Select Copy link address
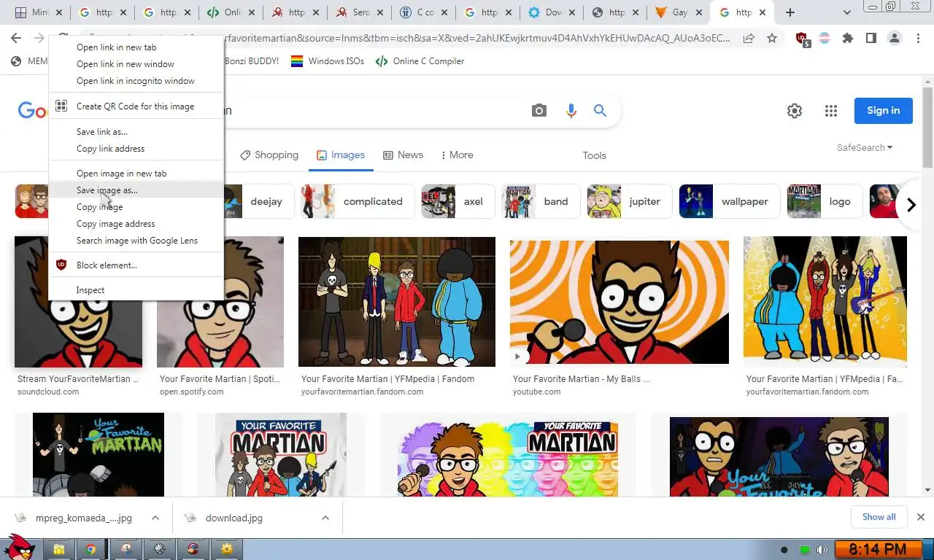 pos(136,149)
